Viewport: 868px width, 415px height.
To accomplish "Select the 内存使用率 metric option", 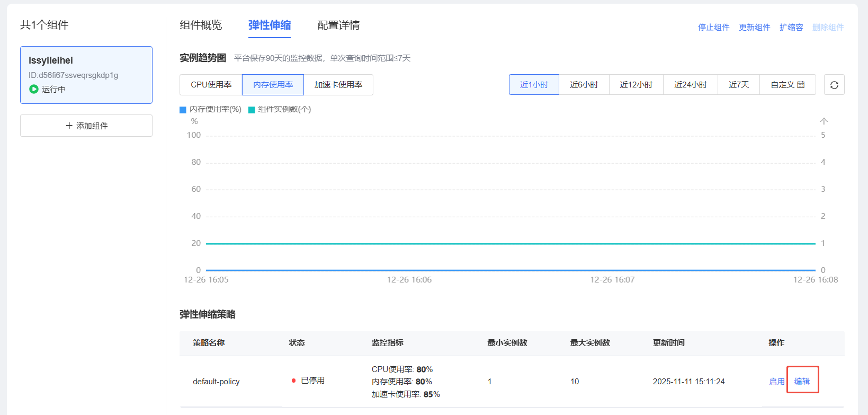I will (x=273, y=85).
